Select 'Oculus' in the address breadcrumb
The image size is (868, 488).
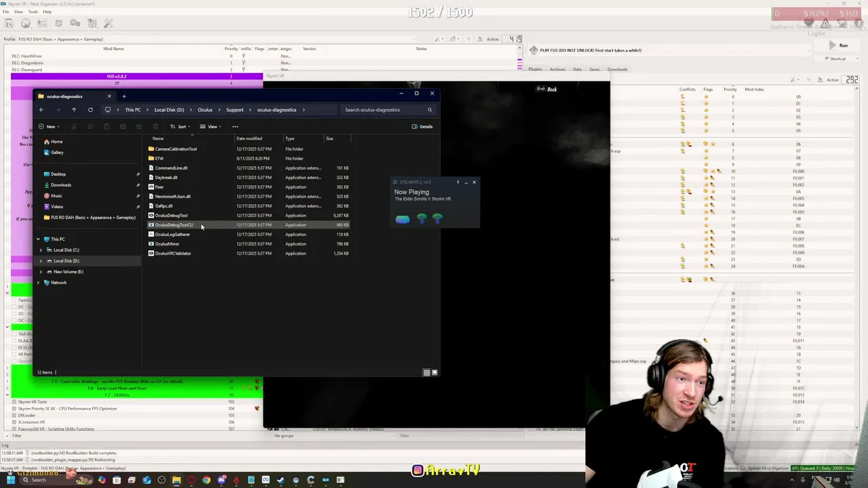coord(205,110)
